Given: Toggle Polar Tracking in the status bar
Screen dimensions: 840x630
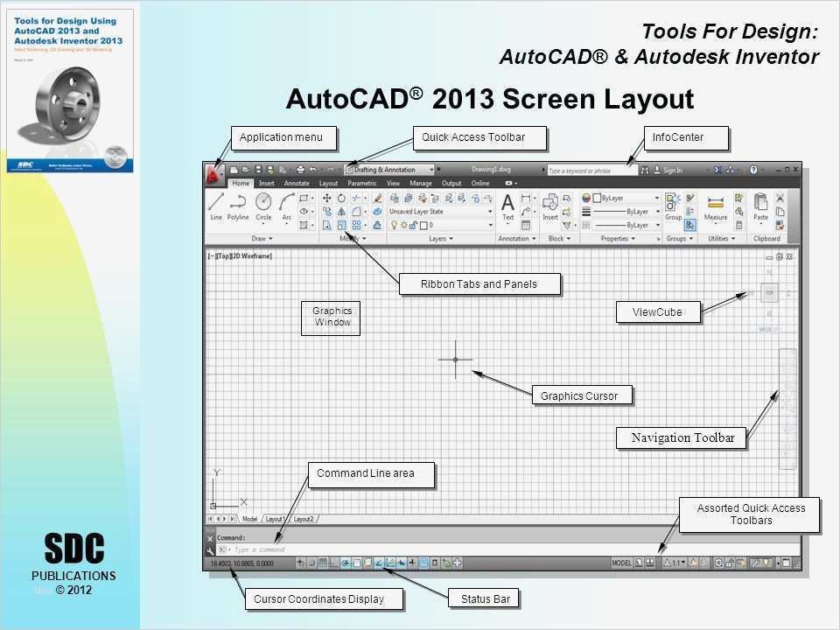Looking at the screenshot, I should [x=346, y=563].
